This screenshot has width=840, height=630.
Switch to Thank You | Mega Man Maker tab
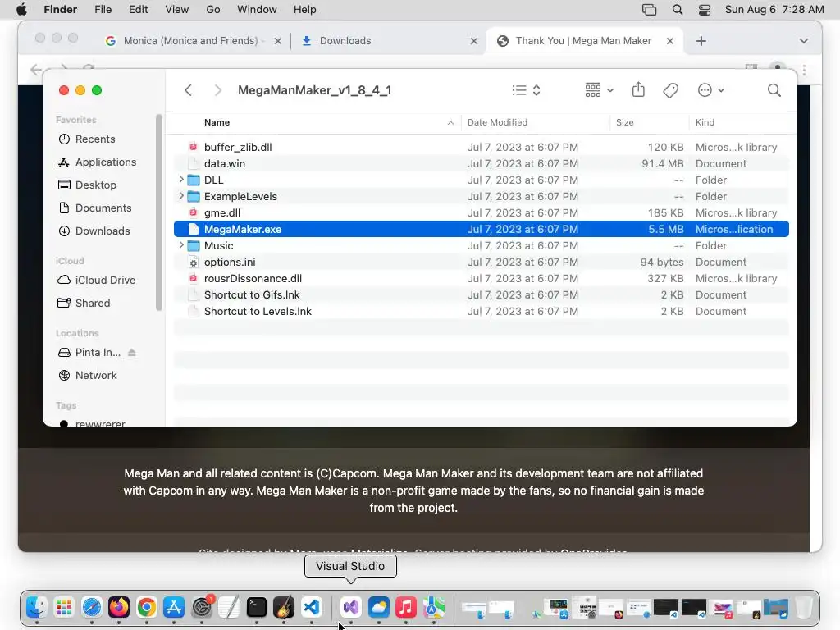pos(583,41)
